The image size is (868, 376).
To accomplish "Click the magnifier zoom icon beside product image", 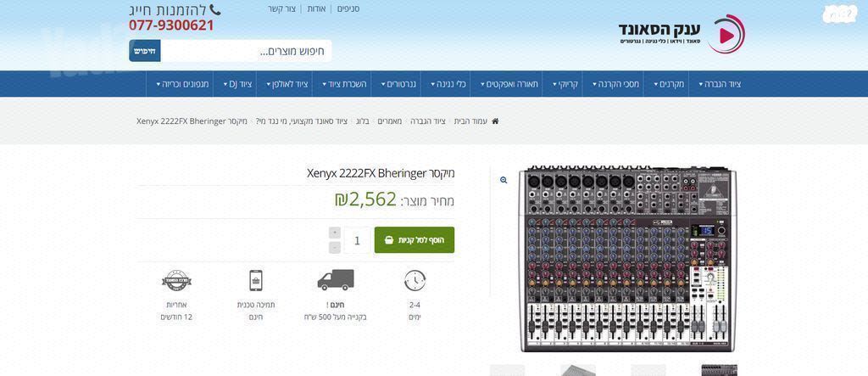I will pos(504,180).
